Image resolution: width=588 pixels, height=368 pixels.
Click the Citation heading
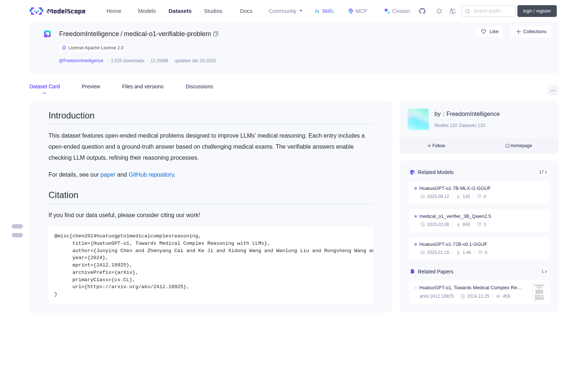63,195
